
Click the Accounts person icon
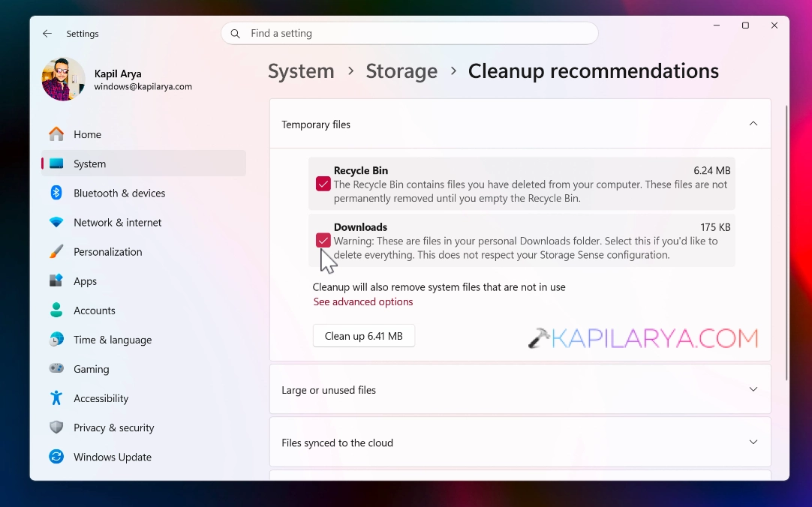click(x=56, y=310)
